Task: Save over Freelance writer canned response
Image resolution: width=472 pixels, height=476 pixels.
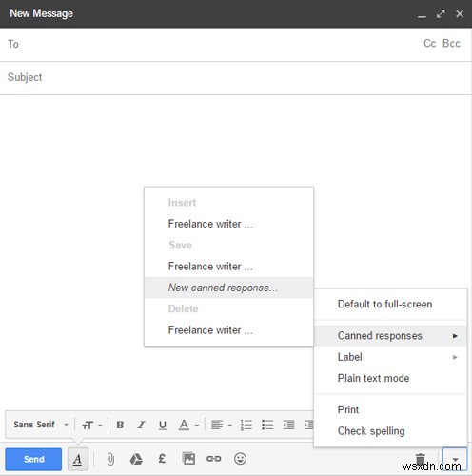Action: click(x=228, y=267)
